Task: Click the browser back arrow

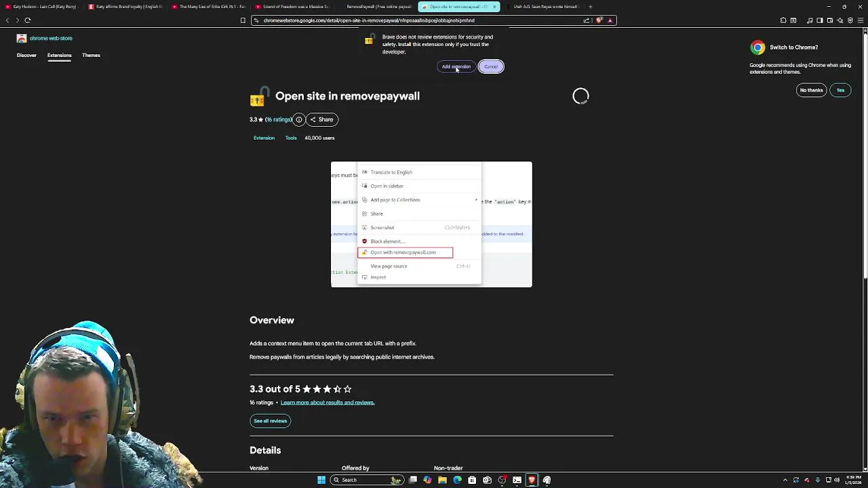Action: [x=7, y=20]
